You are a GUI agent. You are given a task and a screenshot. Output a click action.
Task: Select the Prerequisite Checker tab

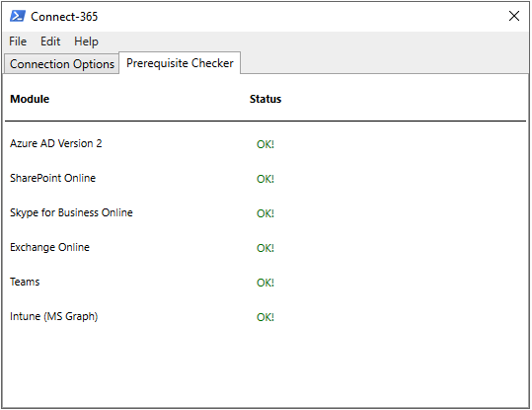180,63
